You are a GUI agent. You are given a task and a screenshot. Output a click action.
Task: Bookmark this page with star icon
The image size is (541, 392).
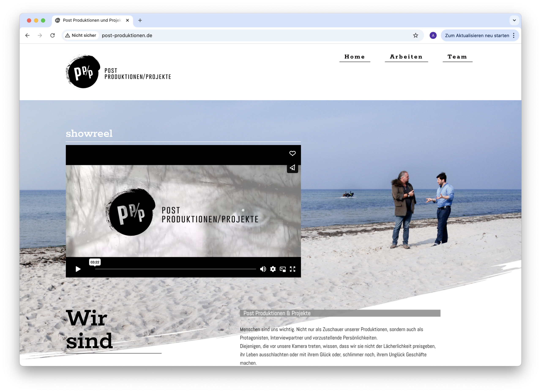(415, 35)
